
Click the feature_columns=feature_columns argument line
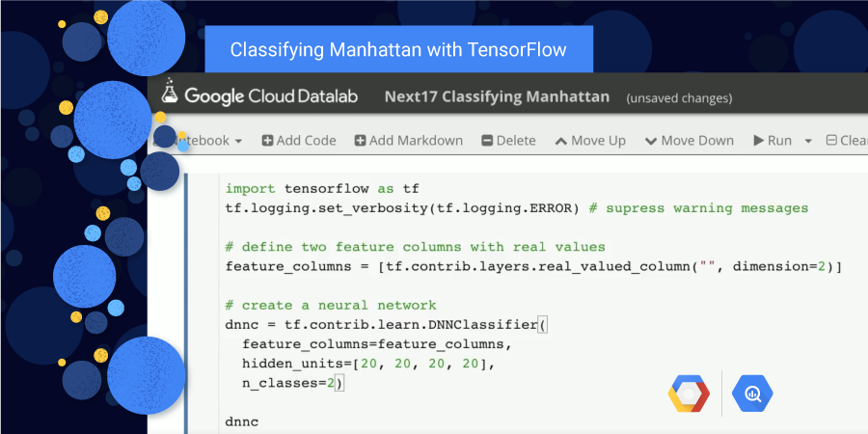377,344
